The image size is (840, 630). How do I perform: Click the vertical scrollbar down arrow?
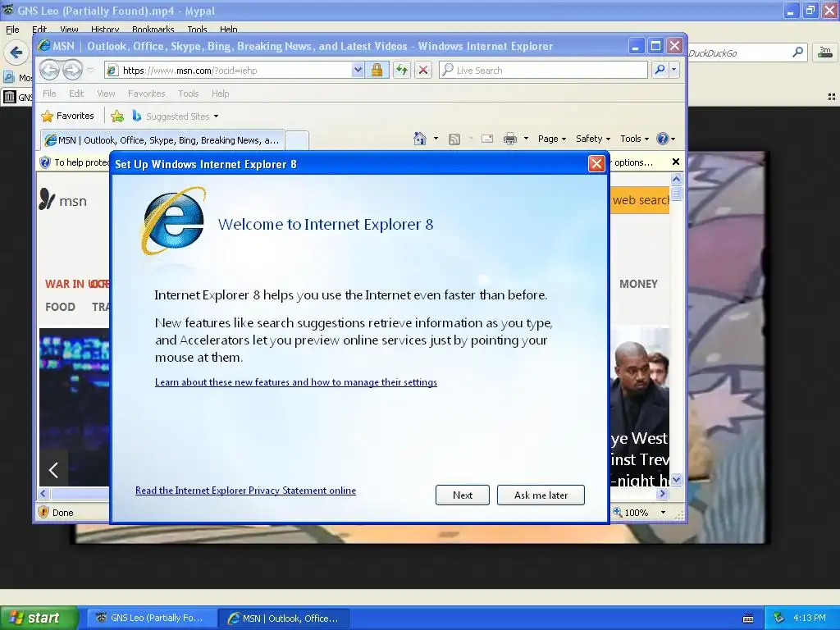(x=676, y=479)
